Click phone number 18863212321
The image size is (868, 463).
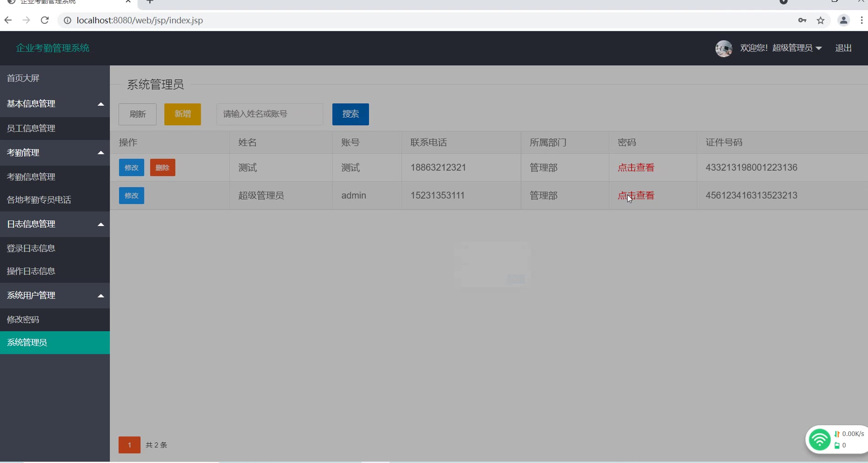438,167
